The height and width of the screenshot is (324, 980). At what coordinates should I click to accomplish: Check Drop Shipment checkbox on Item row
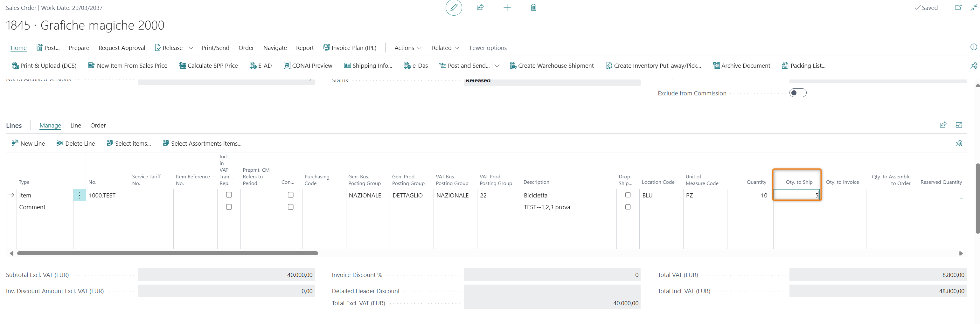[628, 195]
